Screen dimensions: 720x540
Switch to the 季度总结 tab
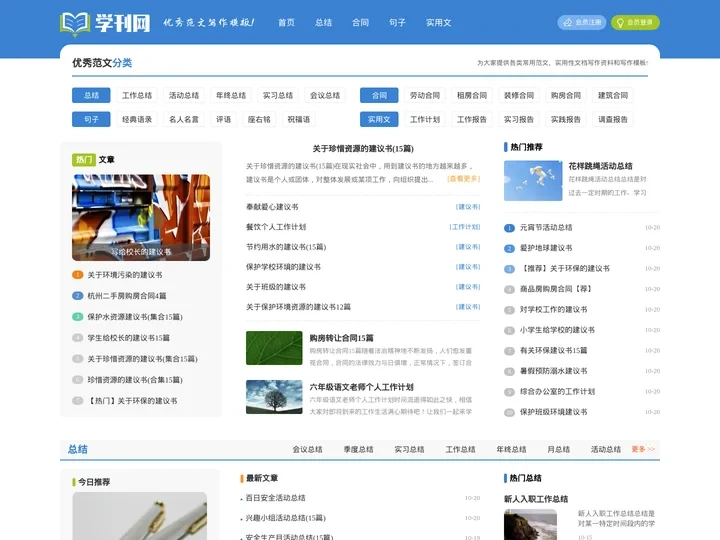[359, 449]
